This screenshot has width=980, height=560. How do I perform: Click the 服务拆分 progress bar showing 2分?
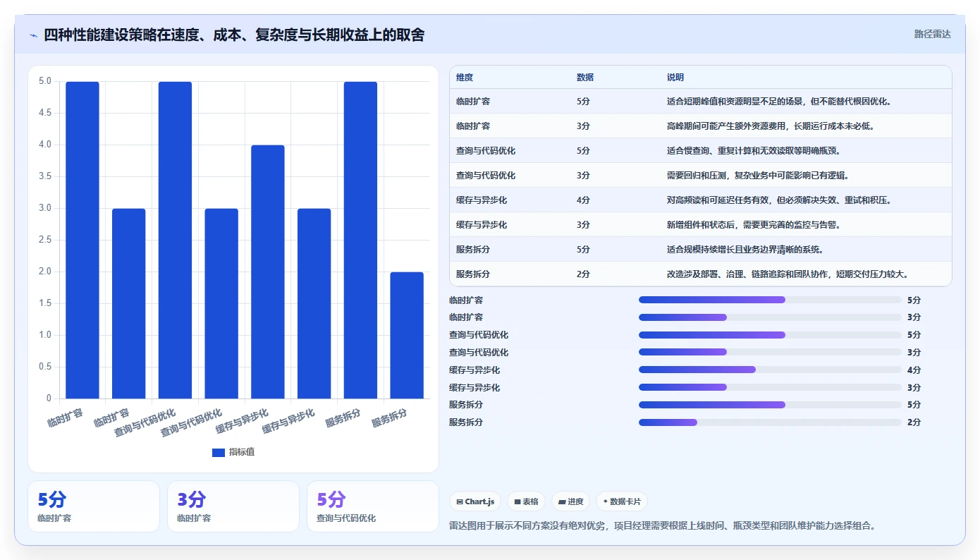[770, 422]
